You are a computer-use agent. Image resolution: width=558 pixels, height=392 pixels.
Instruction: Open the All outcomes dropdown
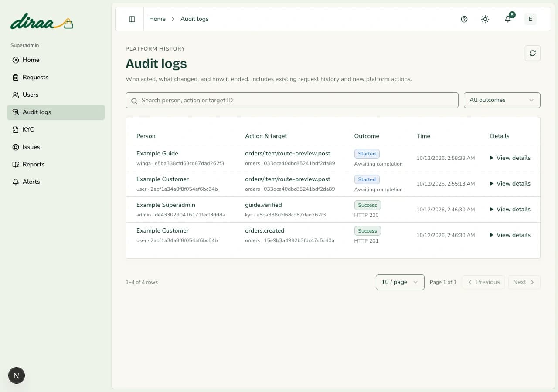click(502, 100)
